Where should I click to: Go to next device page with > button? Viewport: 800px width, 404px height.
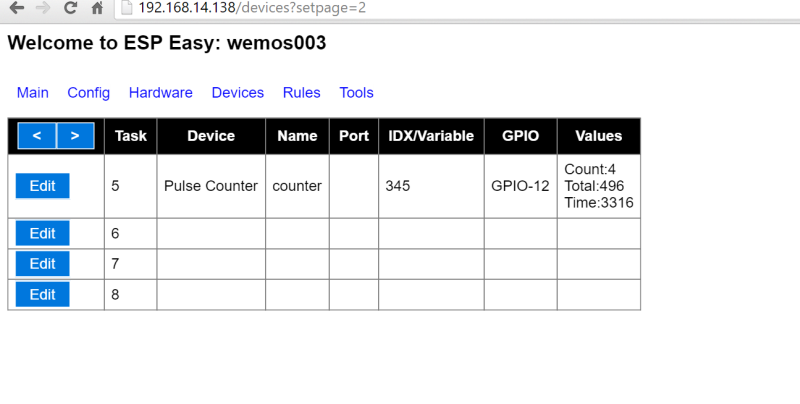pos(76,136)
